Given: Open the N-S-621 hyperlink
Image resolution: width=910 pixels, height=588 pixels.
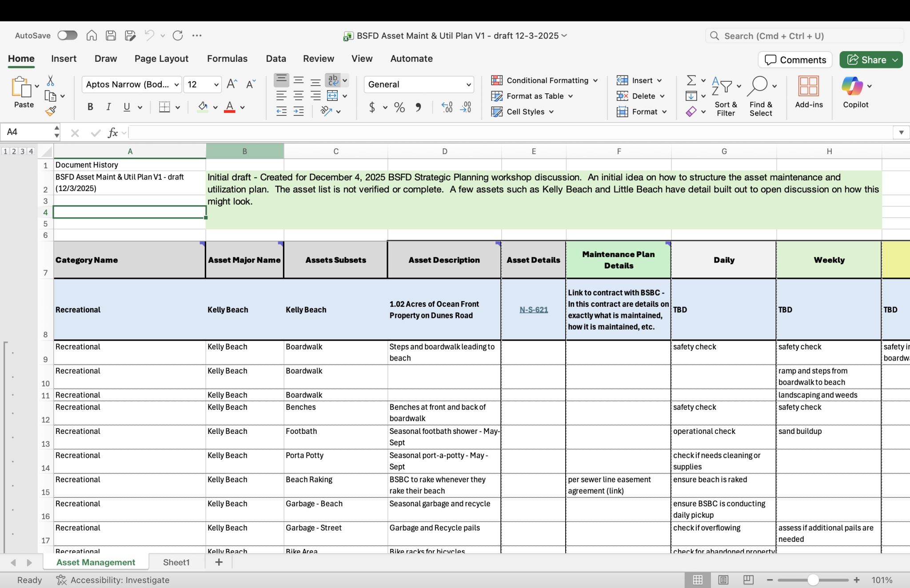Looking at the screenshot, I should 533,310.
